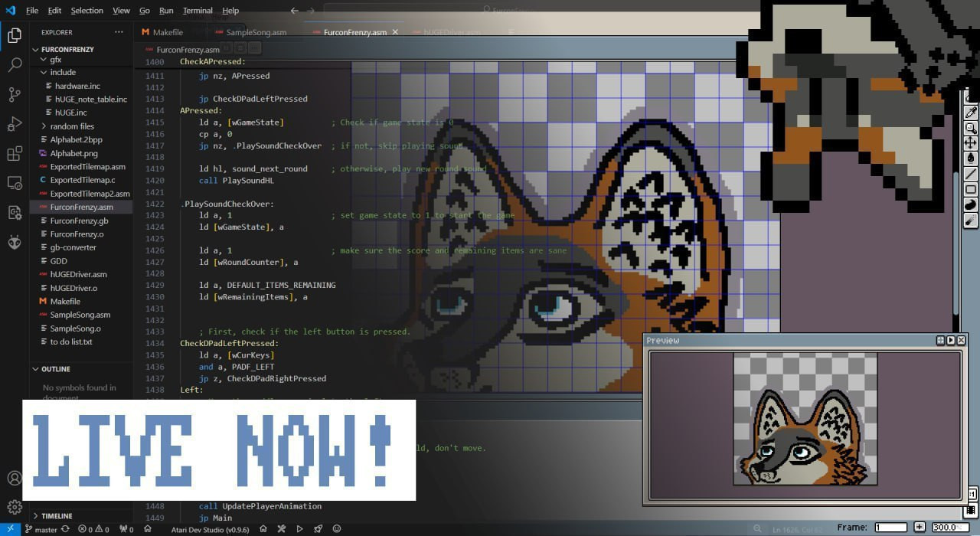Open ExportedTilemap.c file
This screenshot has width=980, height=536.
pyautogui.click(x=81, y=180)
